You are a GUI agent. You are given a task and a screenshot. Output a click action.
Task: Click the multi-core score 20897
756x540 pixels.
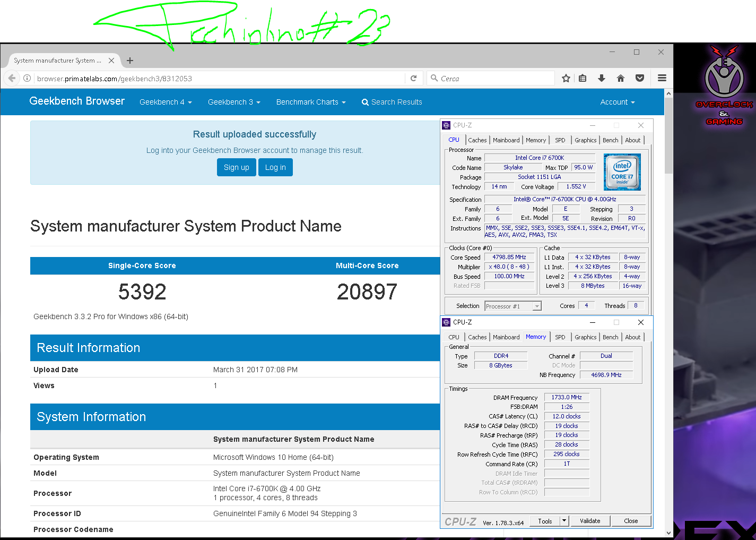point(367,292)
